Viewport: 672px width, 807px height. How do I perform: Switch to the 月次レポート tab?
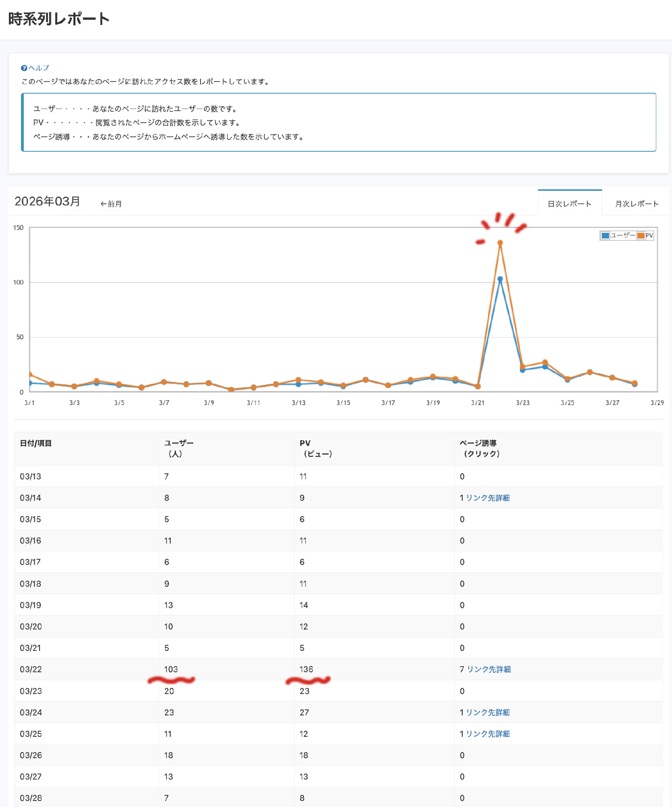click(636, 204)
